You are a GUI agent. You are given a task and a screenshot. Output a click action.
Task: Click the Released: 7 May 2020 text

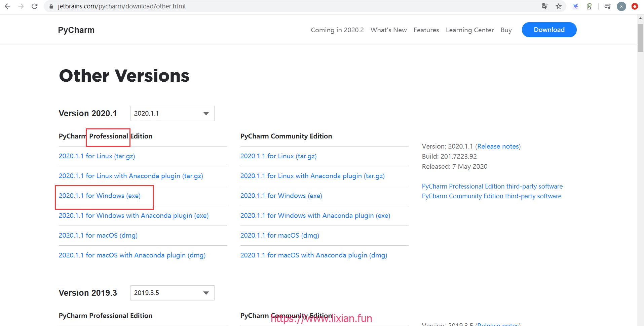click(455, 166)
